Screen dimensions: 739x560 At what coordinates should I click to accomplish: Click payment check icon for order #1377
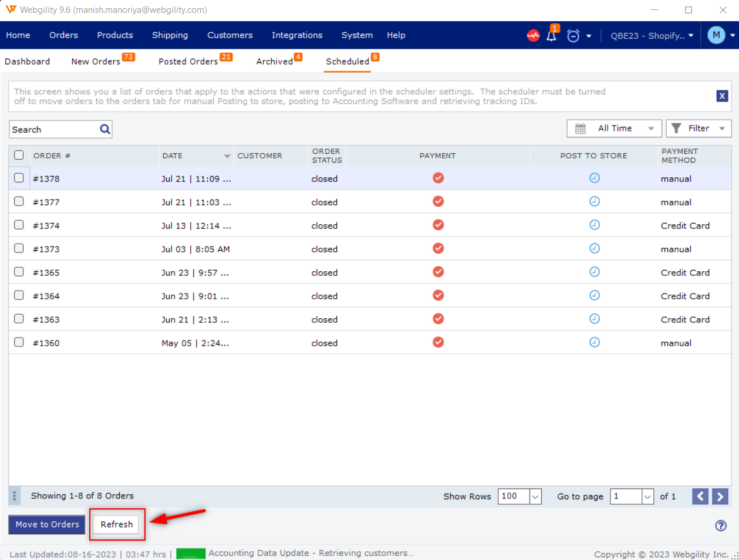point(438,201)
